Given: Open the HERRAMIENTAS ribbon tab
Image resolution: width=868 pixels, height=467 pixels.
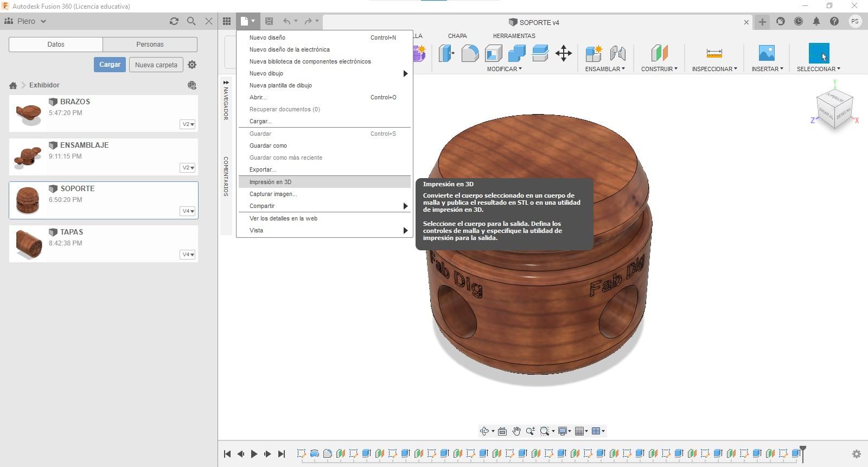Looking at the screenshot, I should pos(514,36).
